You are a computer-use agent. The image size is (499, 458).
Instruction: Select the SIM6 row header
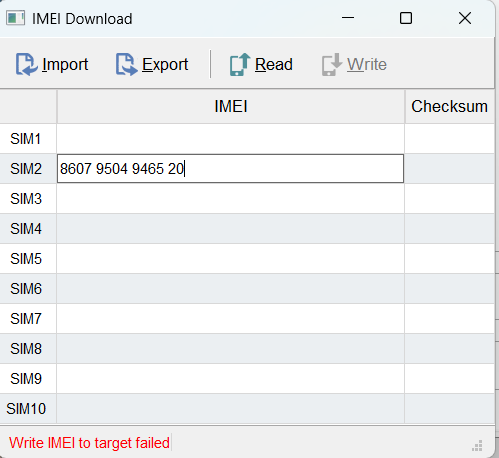28,289
